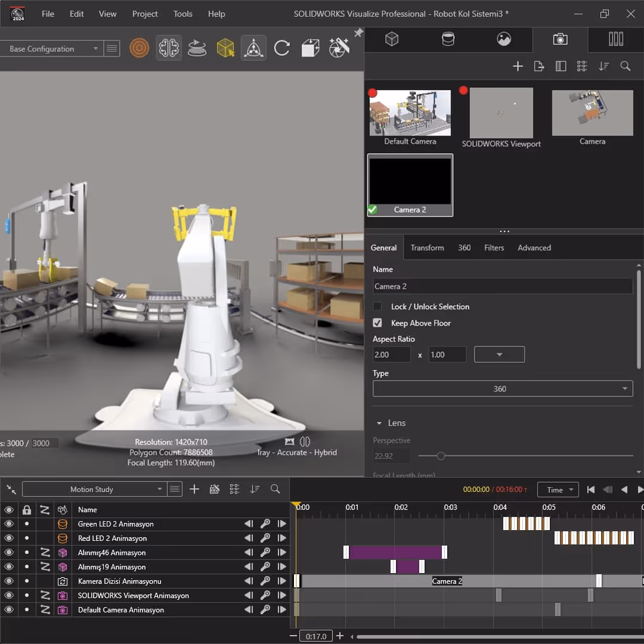Switch to the Filters tab
Screen dimensions: 644x644
coord(494,247)
